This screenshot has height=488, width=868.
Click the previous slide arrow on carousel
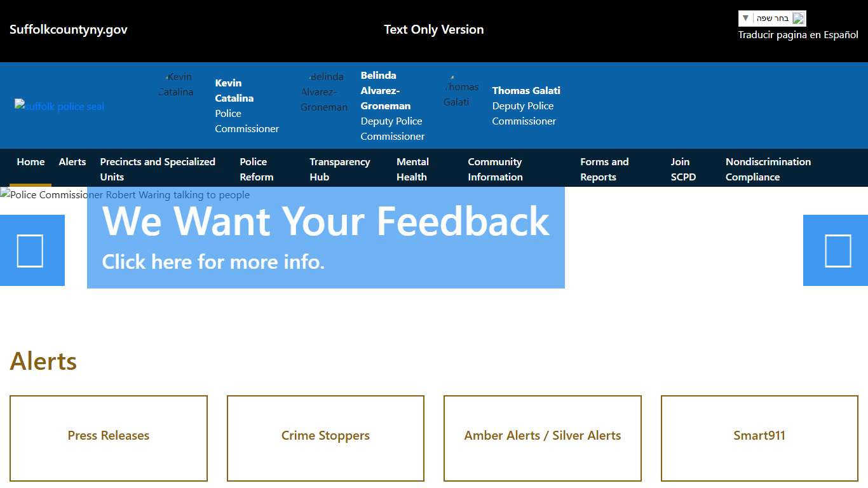pos(31,250)
